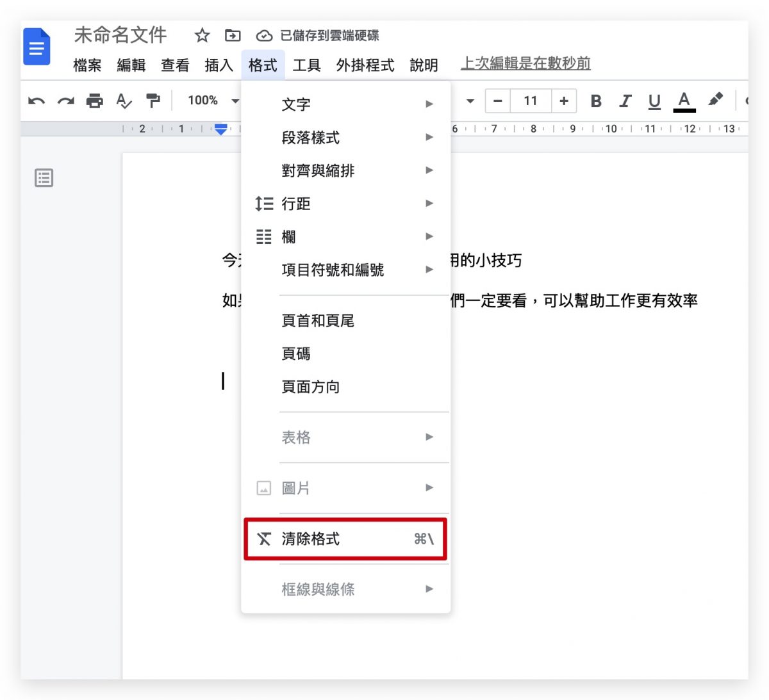Expand the 文字 submenu
Image resolution: width=769 pixels, height=700 pixels.
click(346, 104)
